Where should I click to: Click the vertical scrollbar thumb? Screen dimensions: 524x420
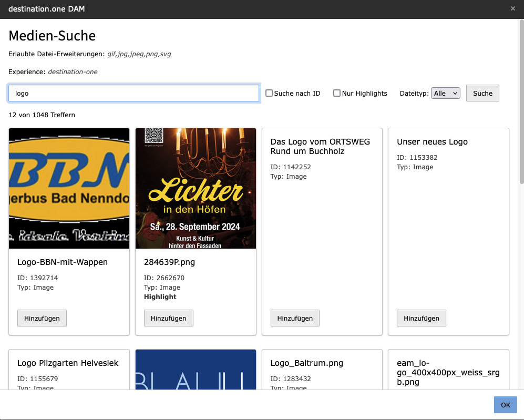[522, 101]
